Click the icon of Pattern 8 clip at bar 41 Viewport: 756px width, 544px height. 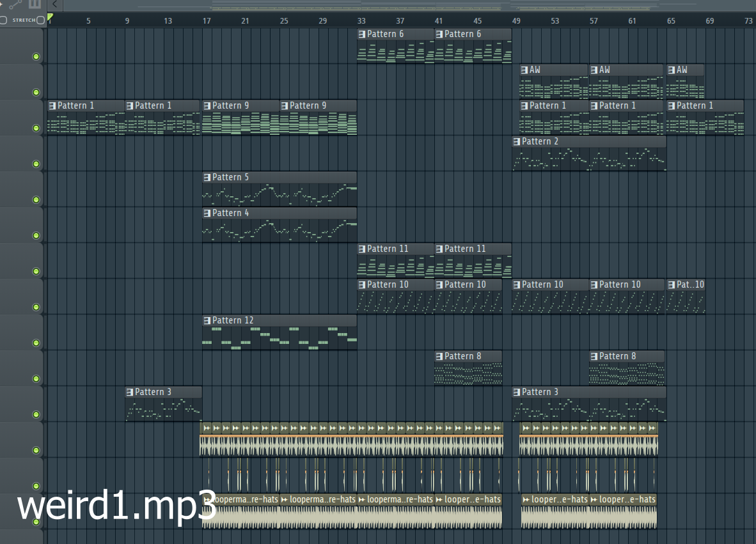439,357
